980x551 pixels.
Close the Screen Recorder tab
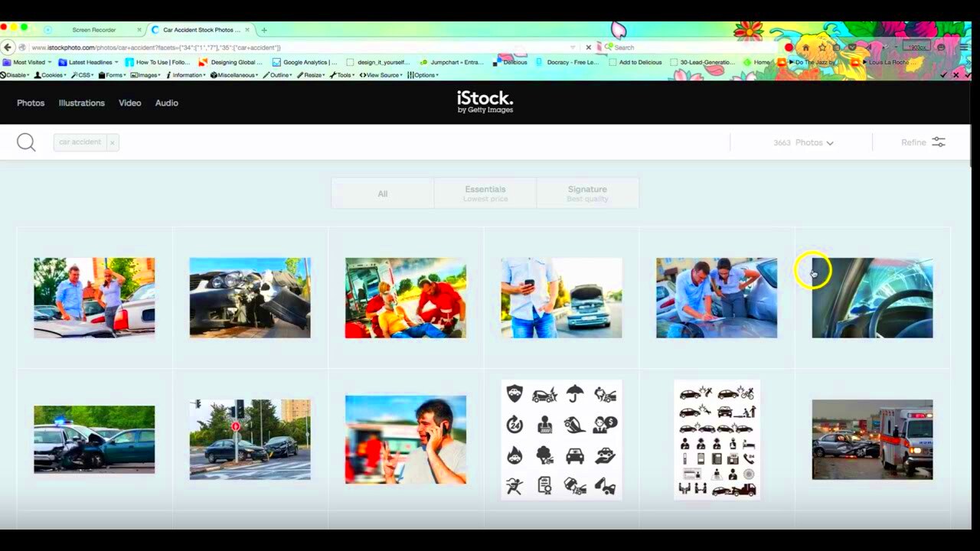coord(139,30)
